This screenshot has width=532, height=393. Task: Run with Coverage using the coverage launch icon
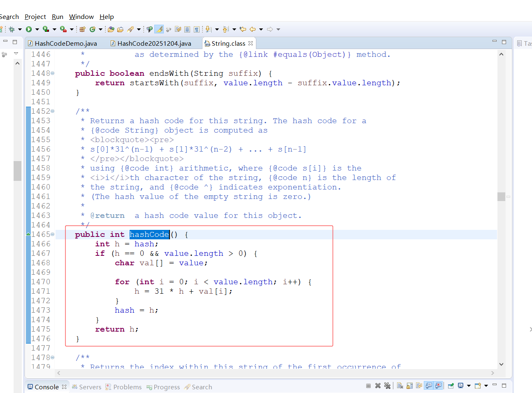(x=46, y=29)
